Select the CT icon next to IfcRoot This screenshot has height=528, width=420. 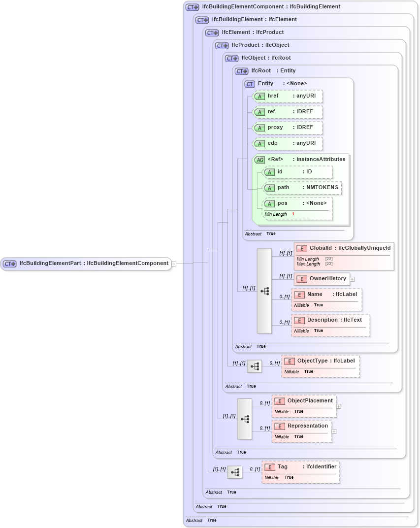(x=240, y=70)
